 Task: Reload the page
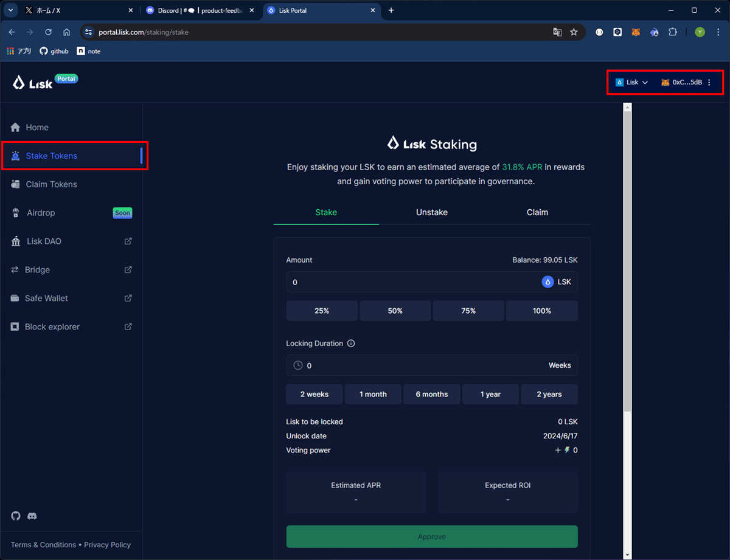pos(49,32)
